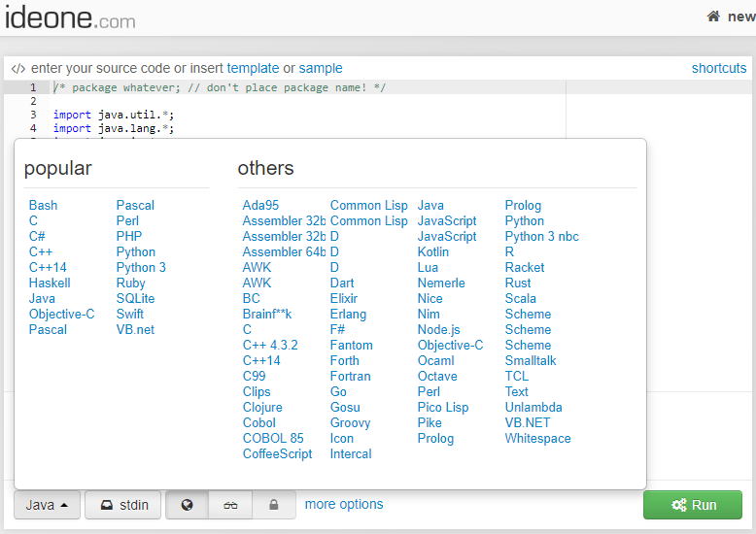Select public visibility globe icon

click(x=188, y=505)
